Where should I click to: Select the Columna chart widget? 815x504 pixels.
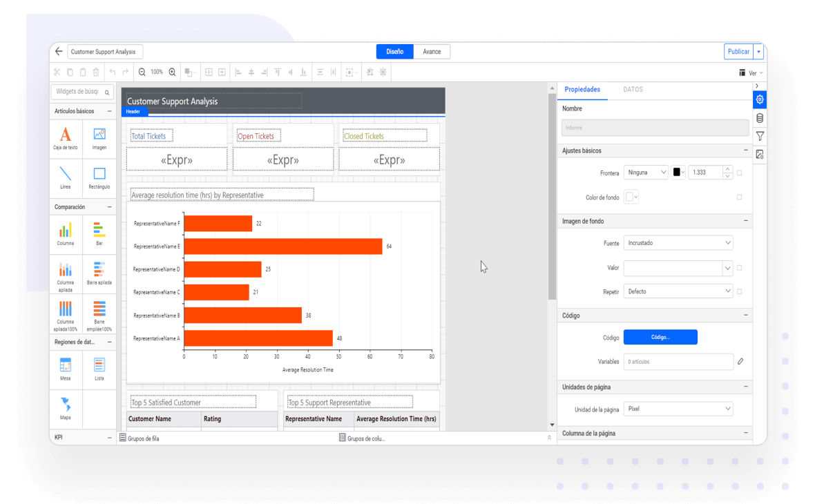coord(66,234)
